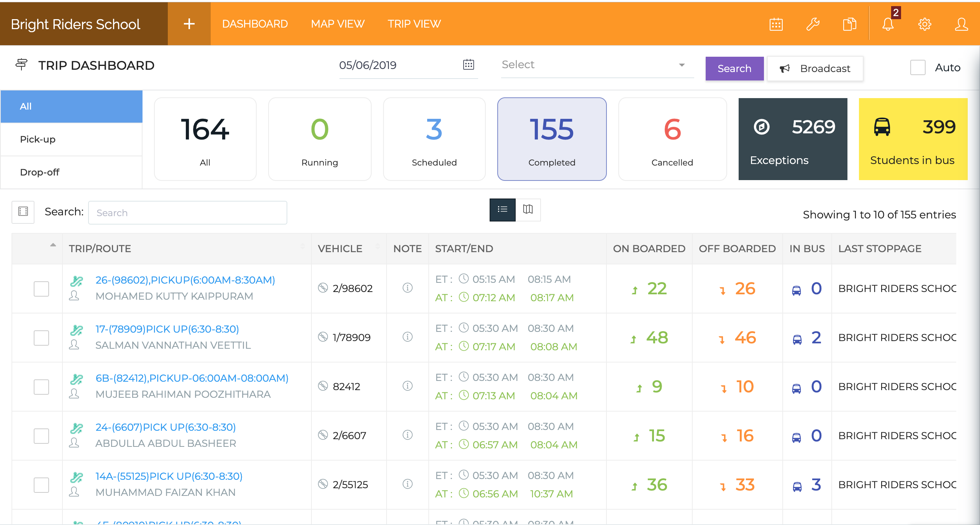Open trip link 24-(6607)PICK UP(6:30-8:30)
Image resolution: width=980 pixels, height=525 pixels.
click(166, 427)
